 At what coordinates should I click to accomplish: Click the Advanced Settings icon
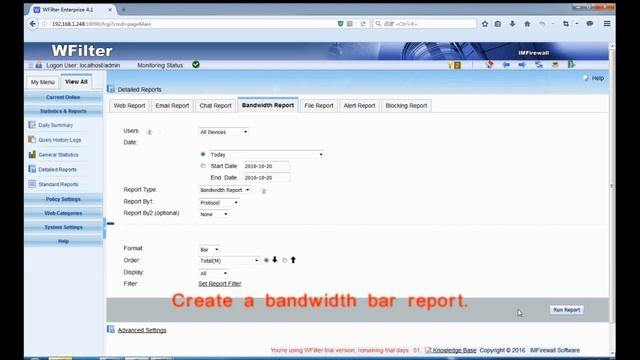tap(111, 329)
